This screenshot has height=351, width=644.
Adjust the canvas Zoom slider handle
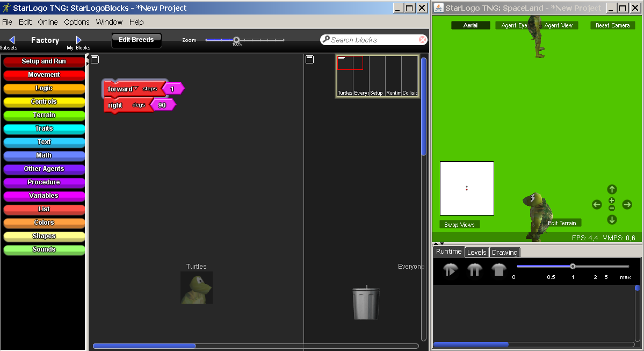[236, 40]
